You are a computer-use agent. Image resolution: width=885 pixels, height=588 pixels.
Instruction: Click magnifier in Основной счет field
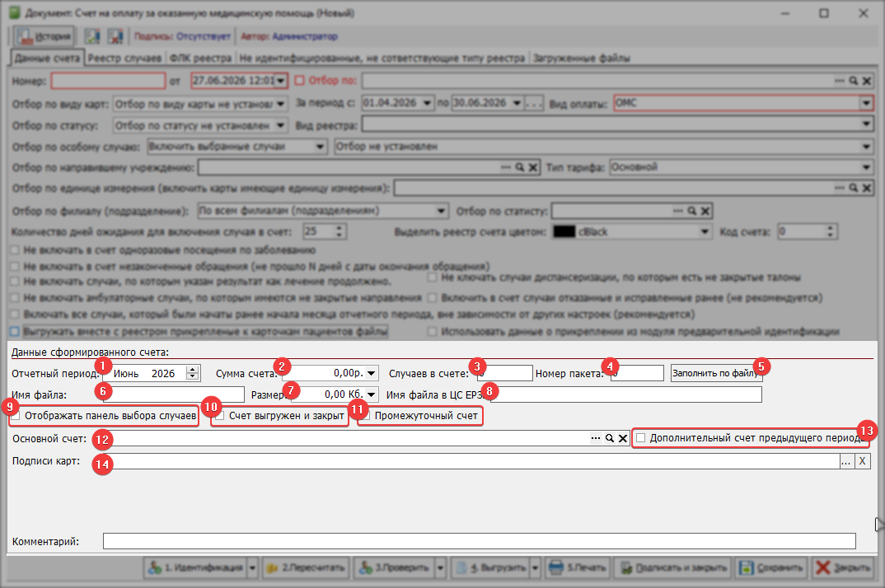pos(610,438)
